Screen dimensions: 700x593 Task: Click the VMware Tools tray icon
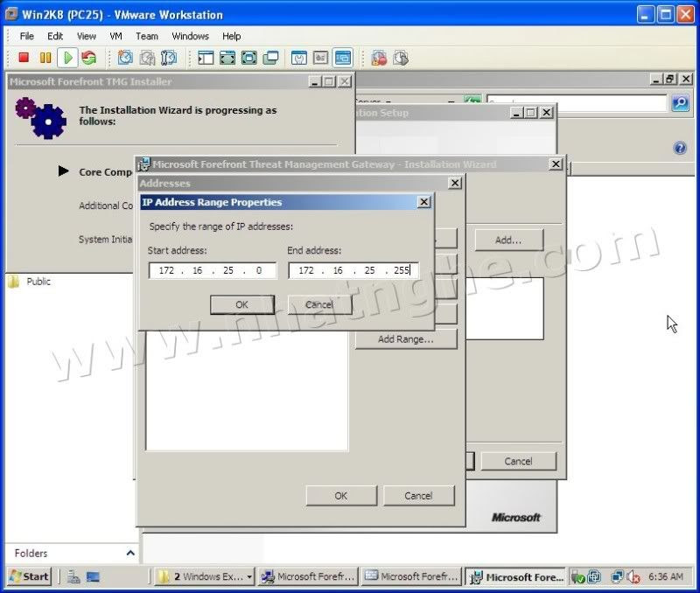tap(594, 577)
